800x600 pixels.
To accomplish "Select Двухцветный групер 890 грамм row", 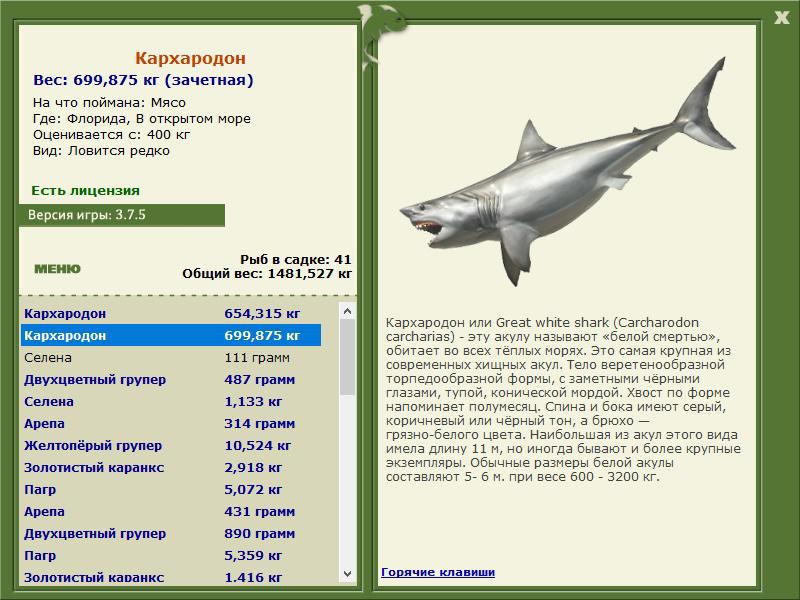I will (171, 533).
